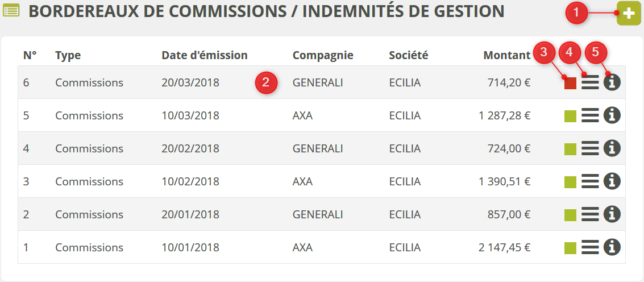Open the lines menu for bordereau 6
644x282 pixels.
(591, 83)
